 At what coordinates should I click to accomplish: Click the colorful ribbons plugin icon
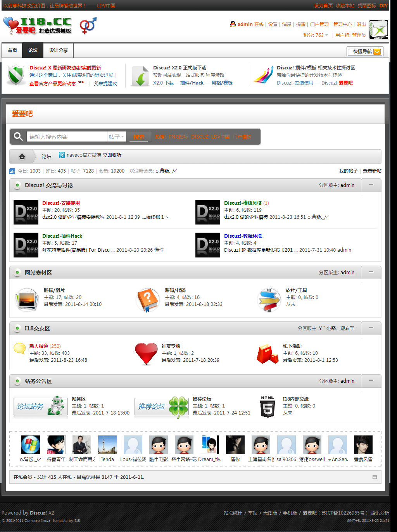click(263, 75)
